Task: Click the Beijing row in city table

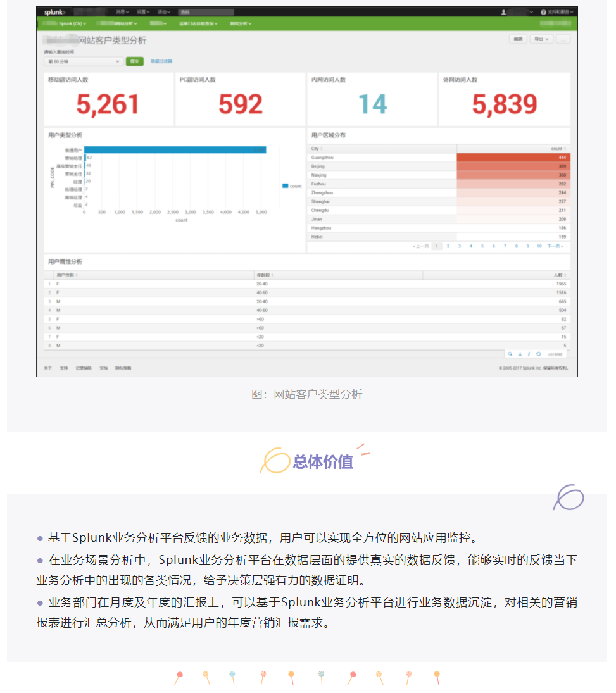Action: (x=439, y=166)
